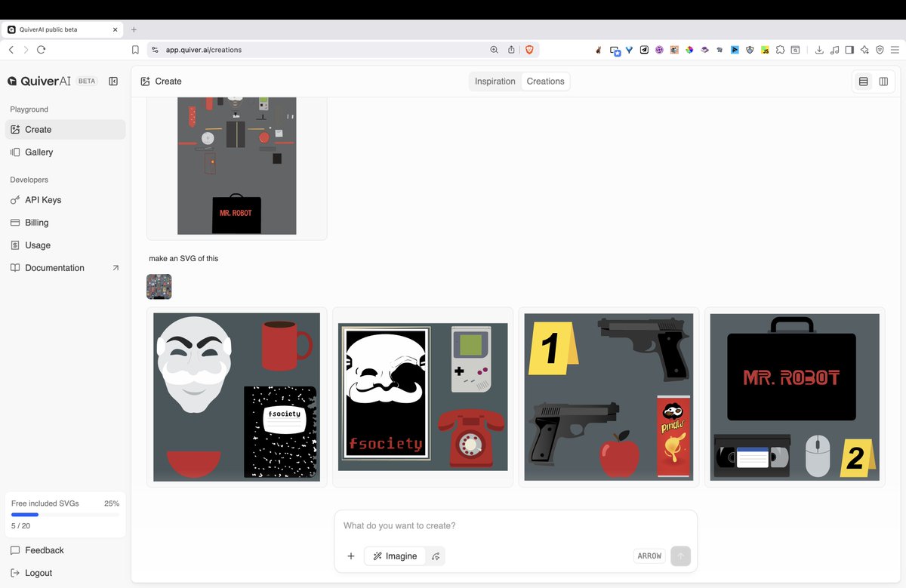Screen dimensions: 906x588
Task: Log out via the Logout button
Action: (x=65, y=573)
